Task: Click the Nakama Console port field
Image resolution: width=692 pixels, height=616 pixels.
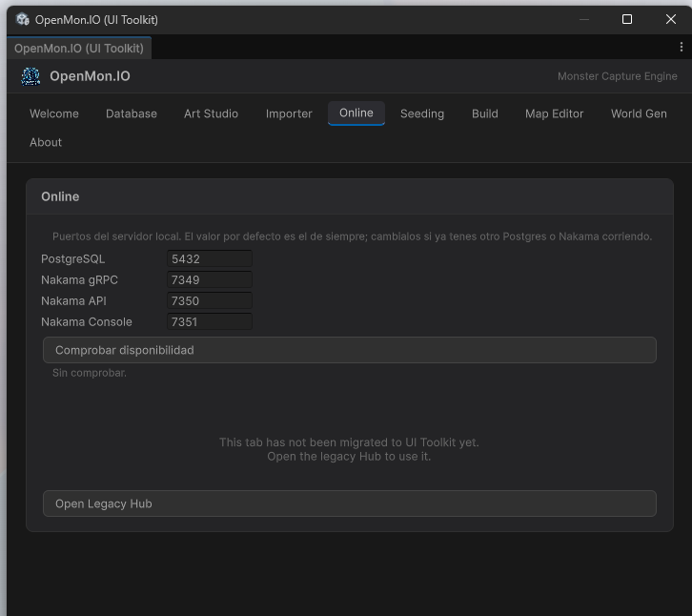Action: (210, 322)
